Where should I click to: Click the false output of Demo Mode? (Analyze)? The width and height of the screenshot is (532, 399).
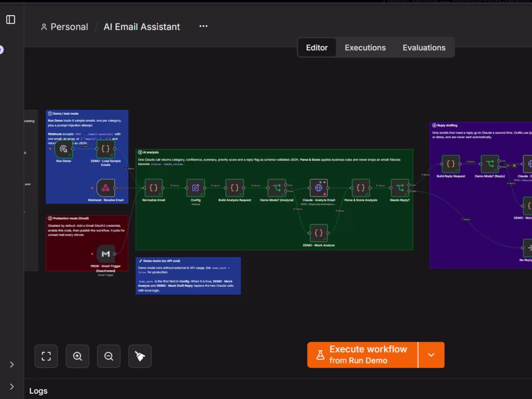click(x=286, y=191)
